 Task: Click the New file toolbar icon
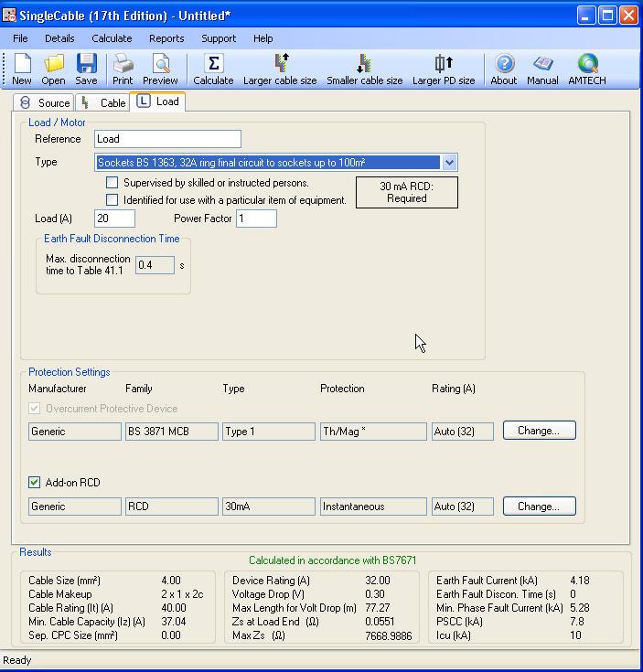pyautogui.click(x=22, y=69)
